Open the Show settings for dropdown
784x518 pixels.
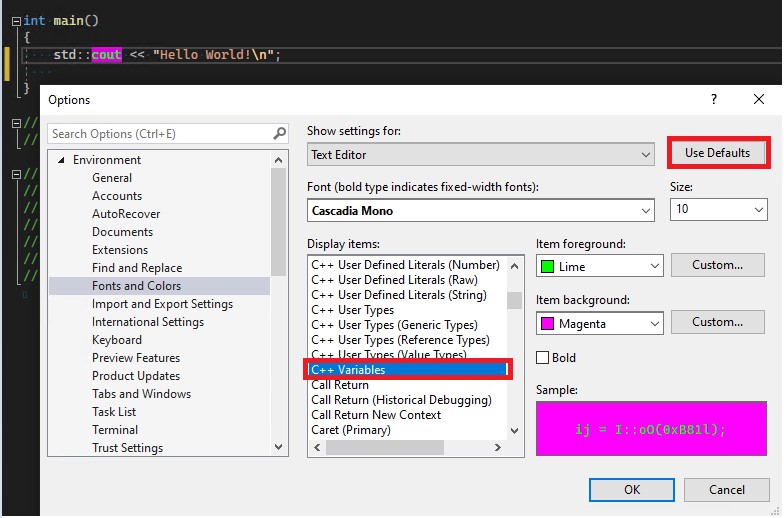coord(480,154)
